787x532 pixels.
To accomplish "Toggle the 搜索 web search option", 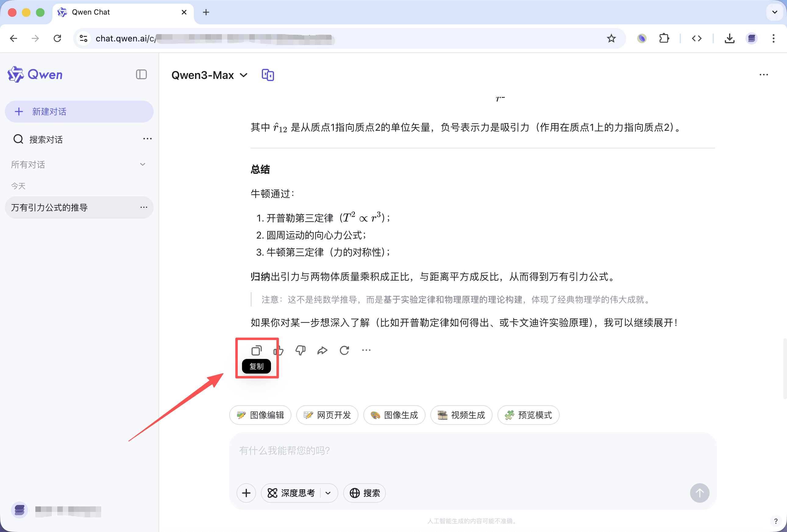I will click(x=365, y=493).
